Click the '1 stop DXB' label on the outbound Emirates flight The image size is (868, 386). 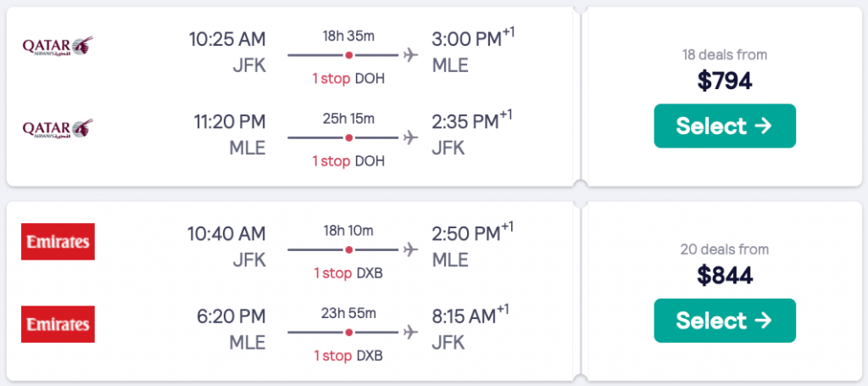click(x=348, y=272)
